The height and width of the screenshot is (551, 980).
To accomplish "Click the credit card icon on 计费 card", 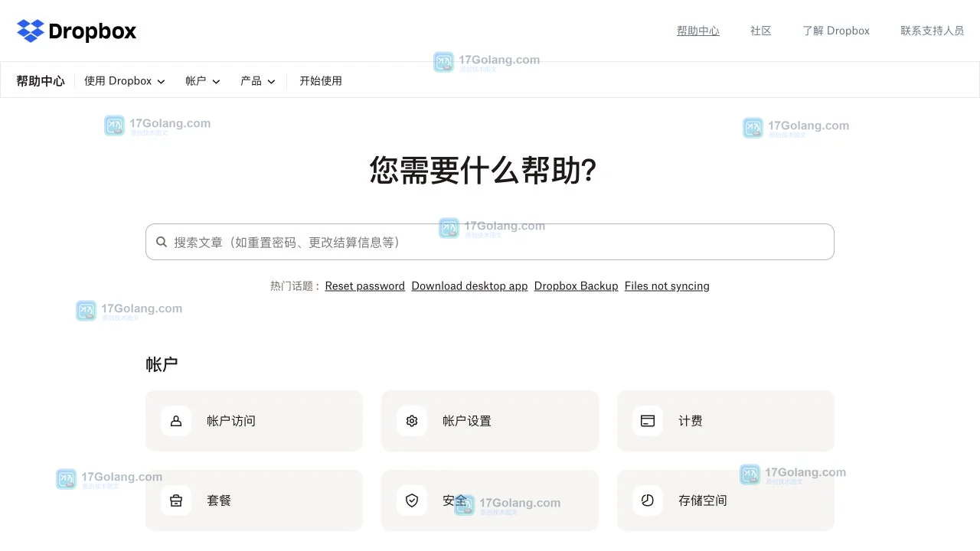I will pyautogui.click(x=648, y=421).
